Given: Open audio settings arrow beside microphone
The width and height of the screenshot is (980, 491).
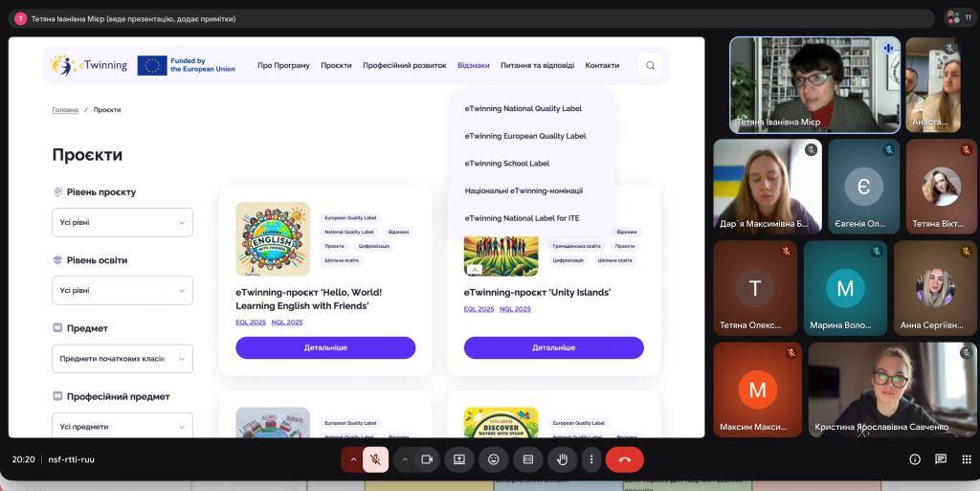Looking at the screenshot, I should click(x=353, y=459).
